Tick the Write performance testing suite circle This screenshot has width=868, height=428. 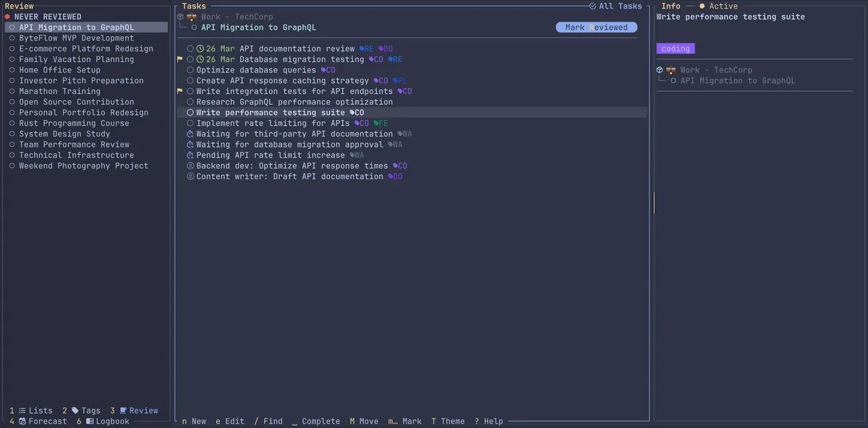[190, 113]
